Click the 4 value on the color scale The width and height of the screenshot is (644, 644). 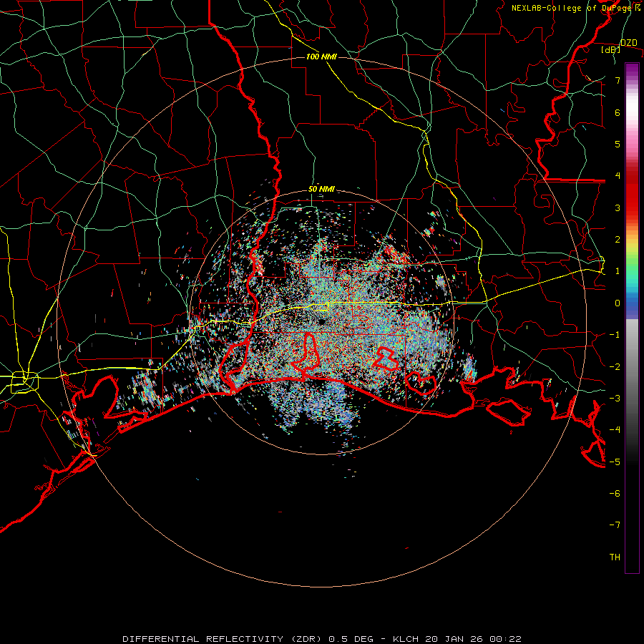tap(618, 176)
